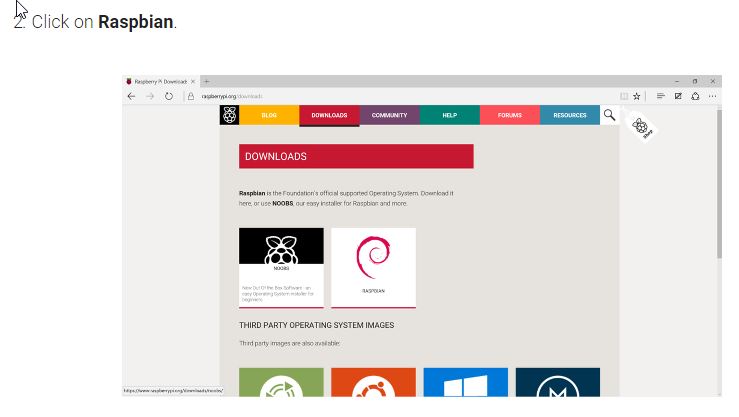Add the page to favorites with the star icon
Viewport: 739px width, 417px height.
tap(637, 96)
